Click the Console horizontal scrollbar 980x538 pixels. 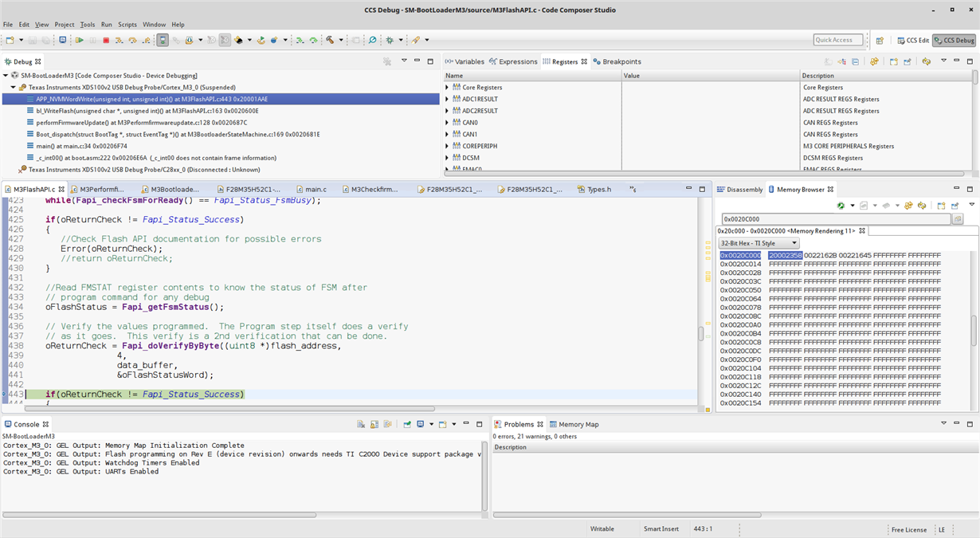[x=159, y=515]
